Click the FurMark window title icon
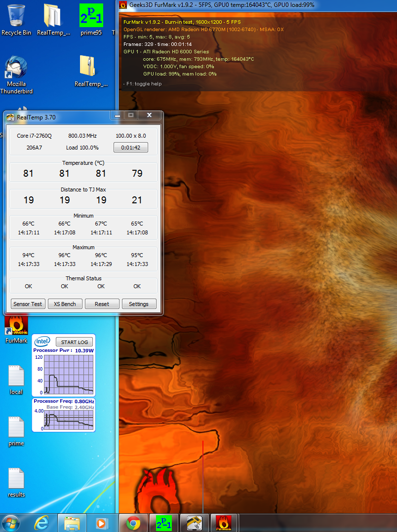 123,5
